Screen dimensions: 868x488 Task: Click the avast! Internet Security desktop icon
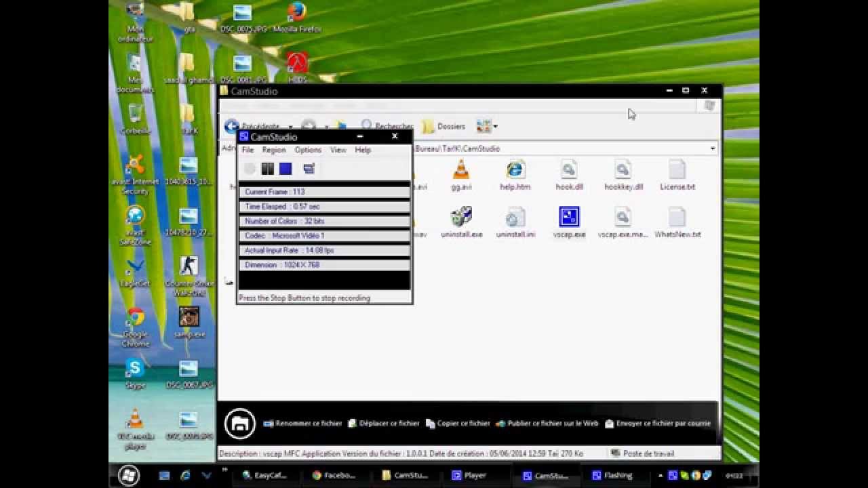pyautogui.click(x=135, y=174)
